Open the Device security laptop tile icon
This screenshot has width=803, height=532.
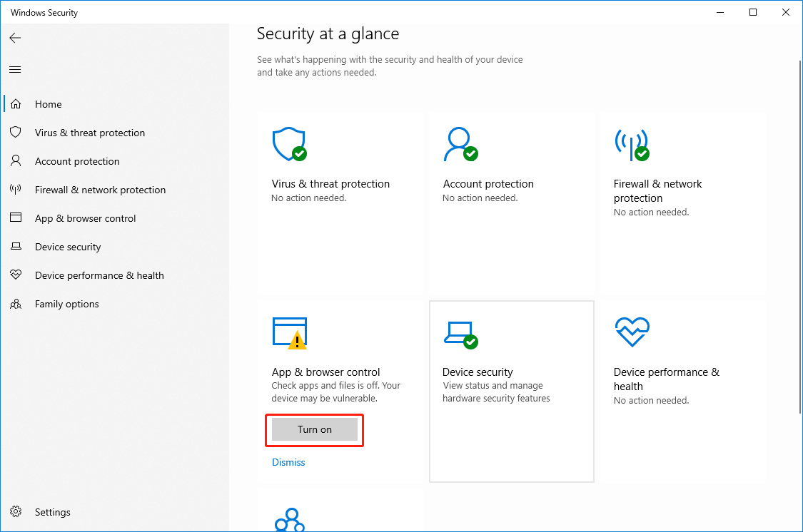(x=460, y=335)
